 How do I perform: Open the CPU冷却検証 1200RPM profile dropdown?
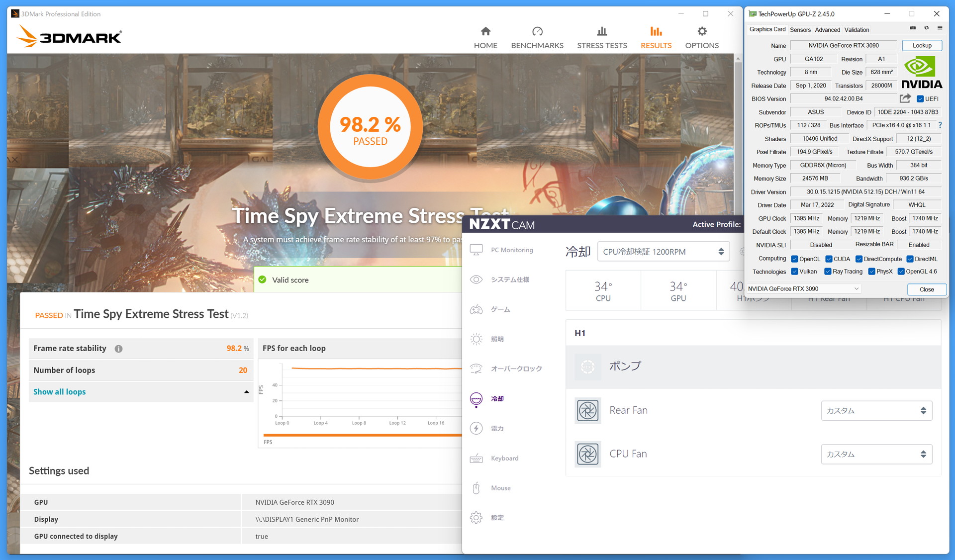pos(663,252)
